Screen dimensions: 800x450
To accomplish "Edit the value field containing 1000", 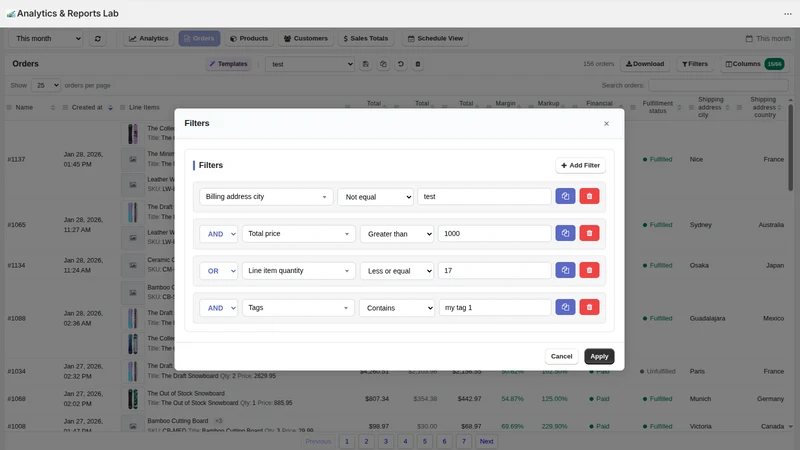I will coord(494,234).
